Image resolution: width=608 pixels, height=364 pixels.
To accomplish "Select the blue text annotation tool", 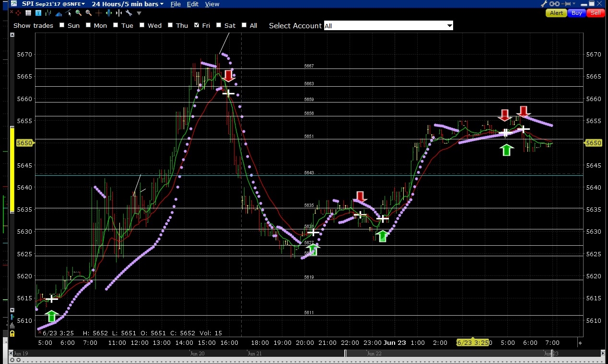I will [x=38, y=13].
